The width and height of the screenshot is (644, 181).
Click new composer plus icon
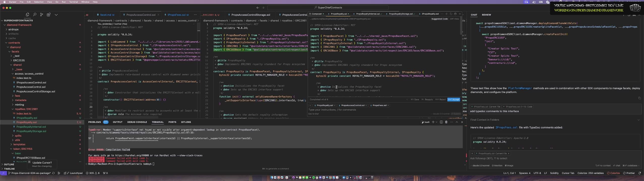point(446,14)
